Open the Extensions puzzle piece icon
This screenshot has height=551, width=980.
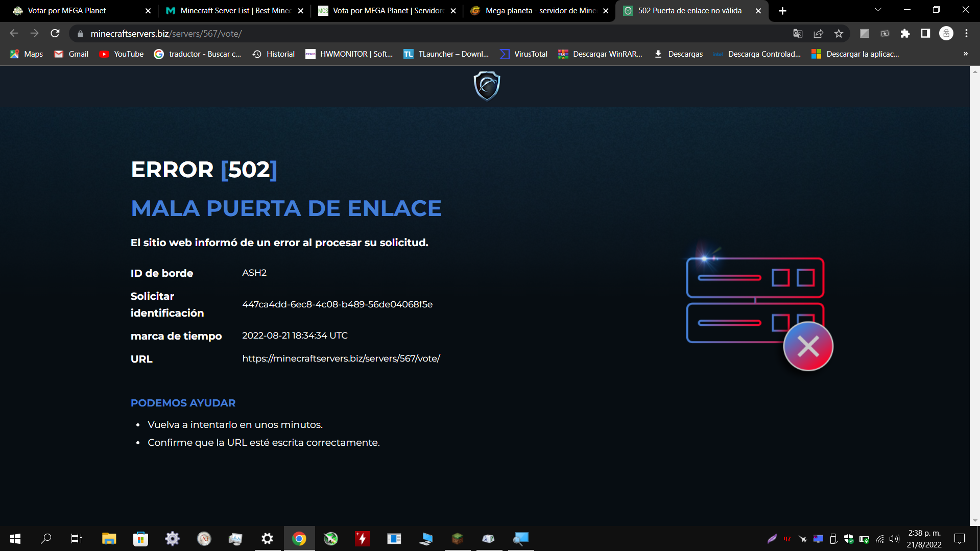point(905,33)
